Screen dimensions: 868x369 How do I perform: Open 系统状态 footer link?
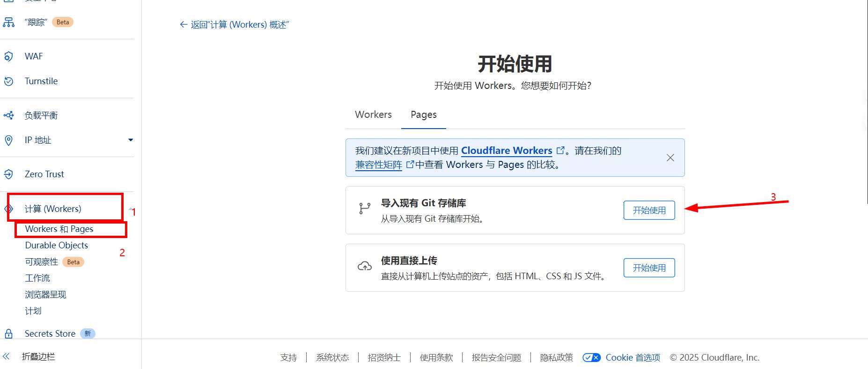(332, 357)
